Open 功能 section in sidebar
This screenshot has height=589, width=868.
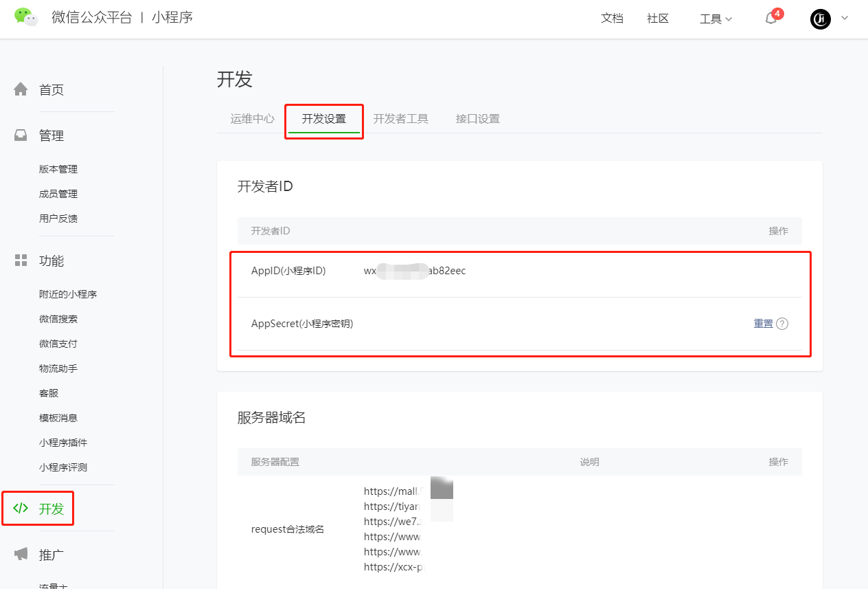(x=52, y=261)
